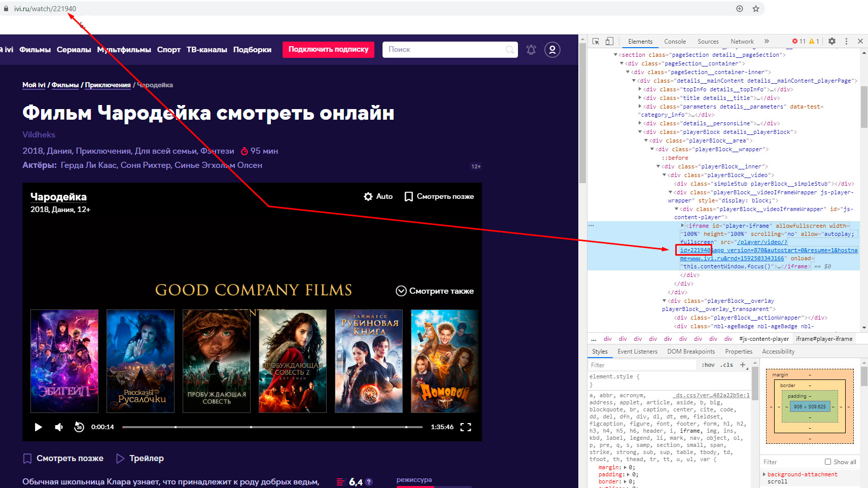Show more DevTools tabs via double chevron

pyautogui.click(x=767, y=42)
